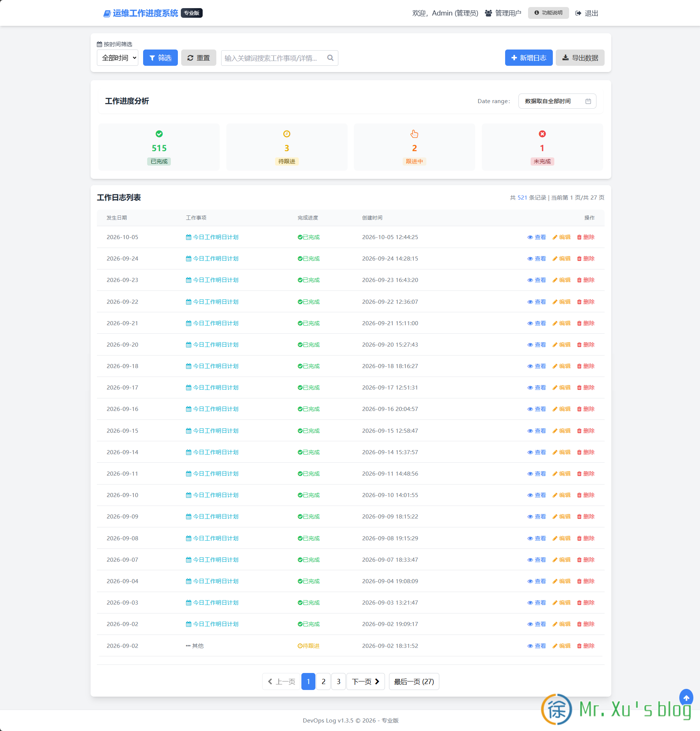Screen dimensions: 700x731
Task: Edit the 2026-09-24 log entry
Action: [x=561, y=258]
